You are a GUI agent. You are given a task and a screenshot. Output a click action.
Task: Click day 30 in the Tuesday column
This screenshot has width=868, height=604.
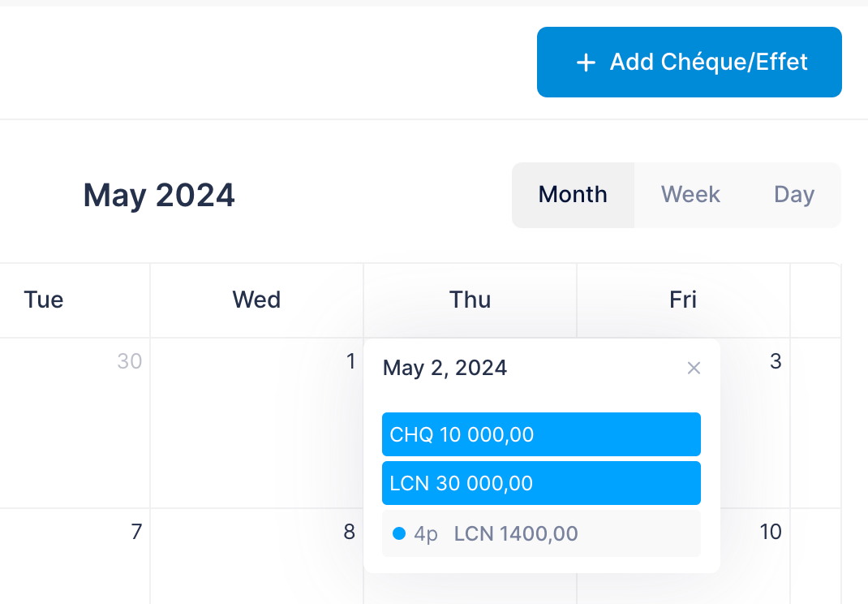tap(129, 361)
